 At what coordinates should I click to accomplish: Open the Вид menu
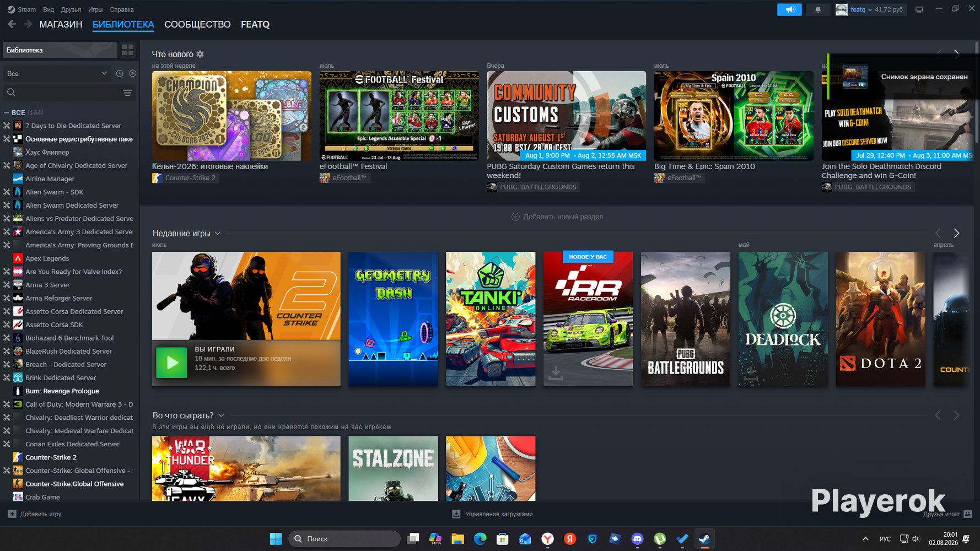point(49,9)
